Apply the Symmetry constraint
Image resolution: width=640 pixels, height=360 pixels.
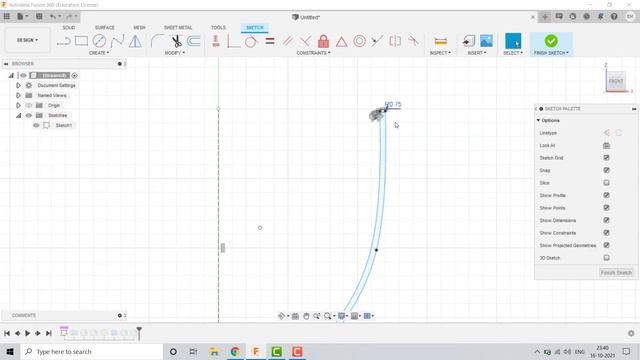point(395,41)
